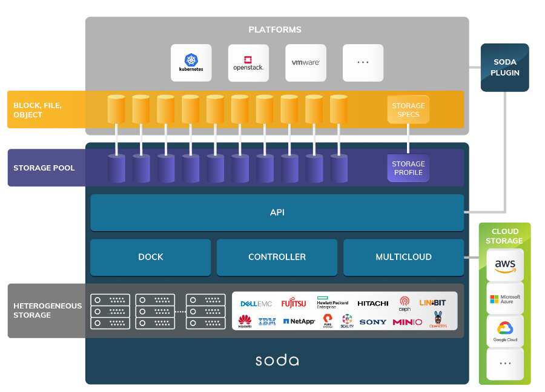The width and height of the screenshot is (545, 392).
Task: Click the SODA Plugin box
Action: (504, 68)
